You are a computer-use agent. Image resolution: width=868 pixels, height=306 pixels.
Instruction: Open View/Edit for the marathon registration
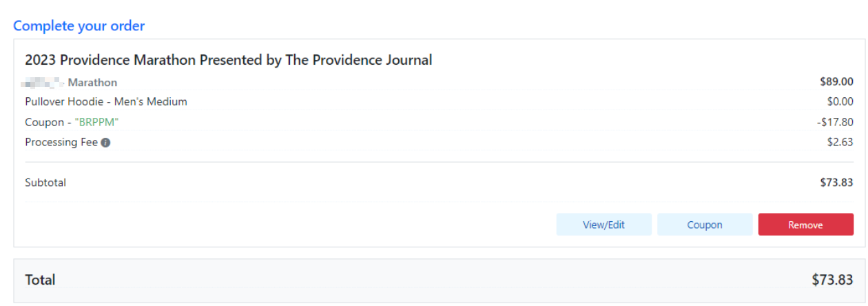pos(603,225)
